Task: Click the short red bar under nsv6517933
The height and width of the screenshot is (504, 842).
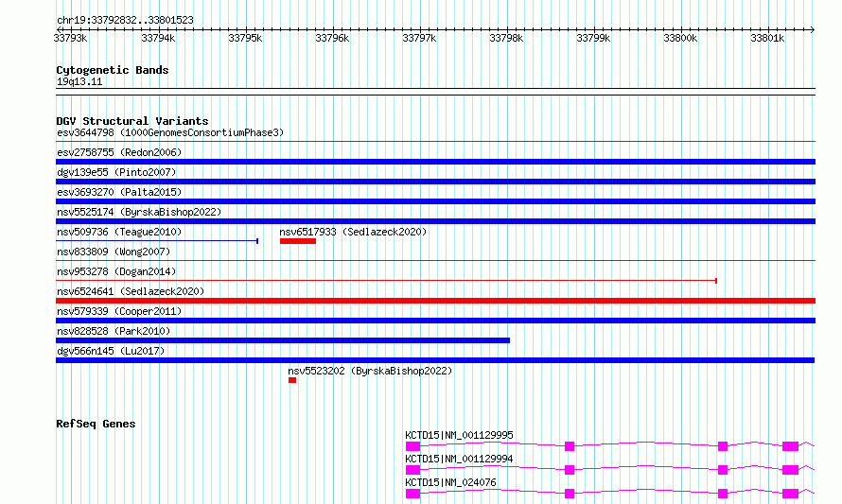Action: click(298, 241)
